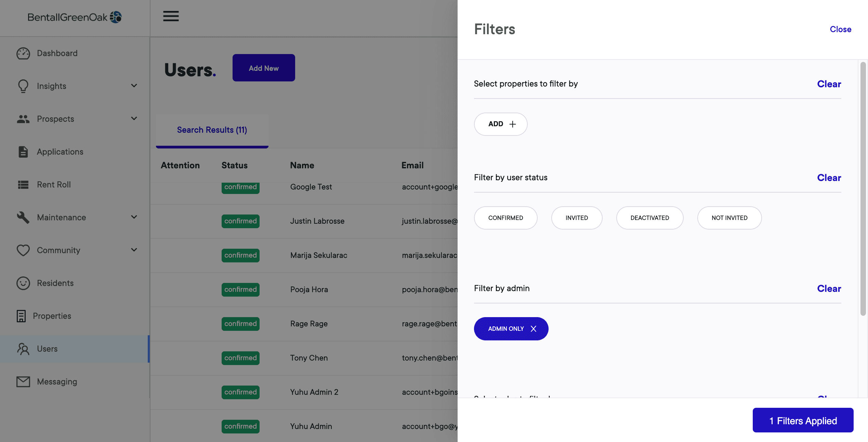Clear the user status filter

pyautogui.click(x=829, y=178)
